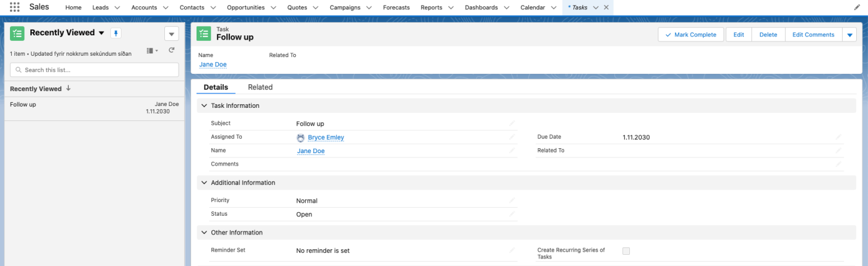Open the App Launcher grid icon
This screenshot has height=266, width=868.
[x=15, y=7]
